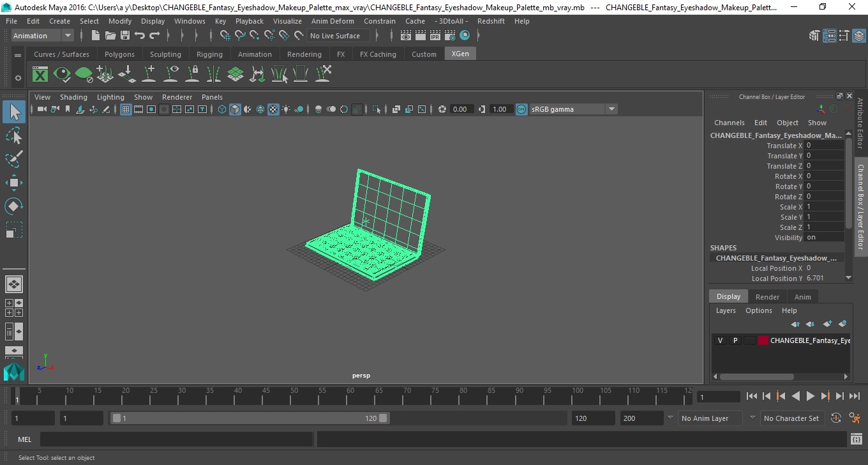868x465 pixels.
Task: Toggle sRGB gamma color management button
Action: (x=521, y=109)
